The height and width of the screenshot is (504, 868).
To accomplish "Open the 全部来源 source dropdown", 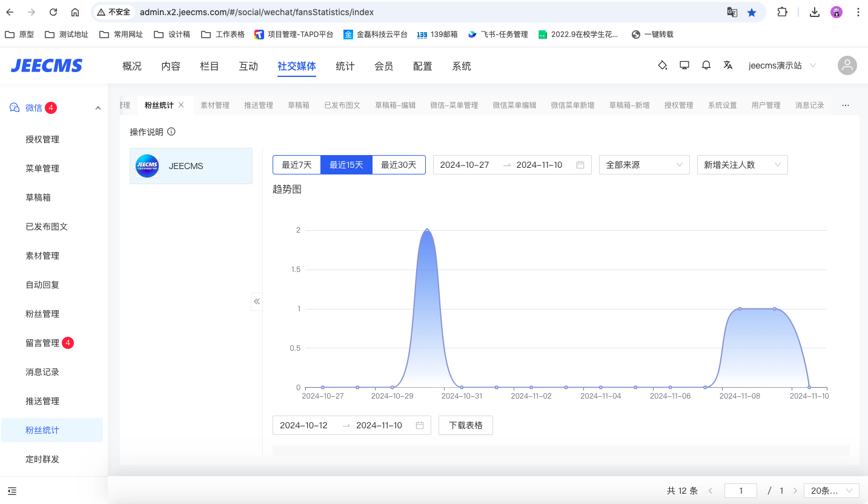I will tap(644, 165).
